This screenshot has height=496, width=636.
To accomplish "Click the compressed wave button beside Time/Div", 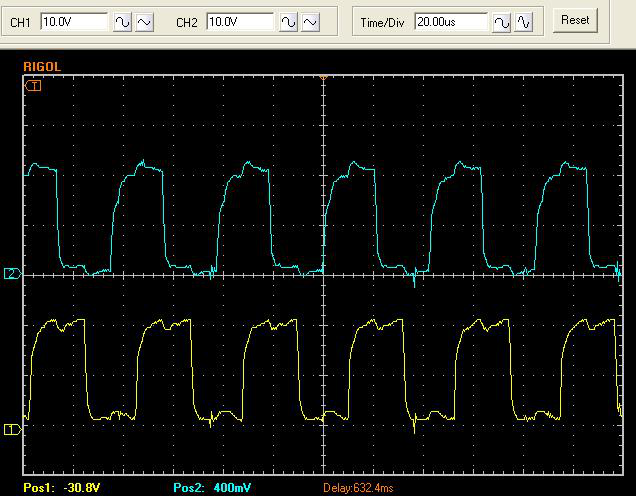I will pos(524,22).
